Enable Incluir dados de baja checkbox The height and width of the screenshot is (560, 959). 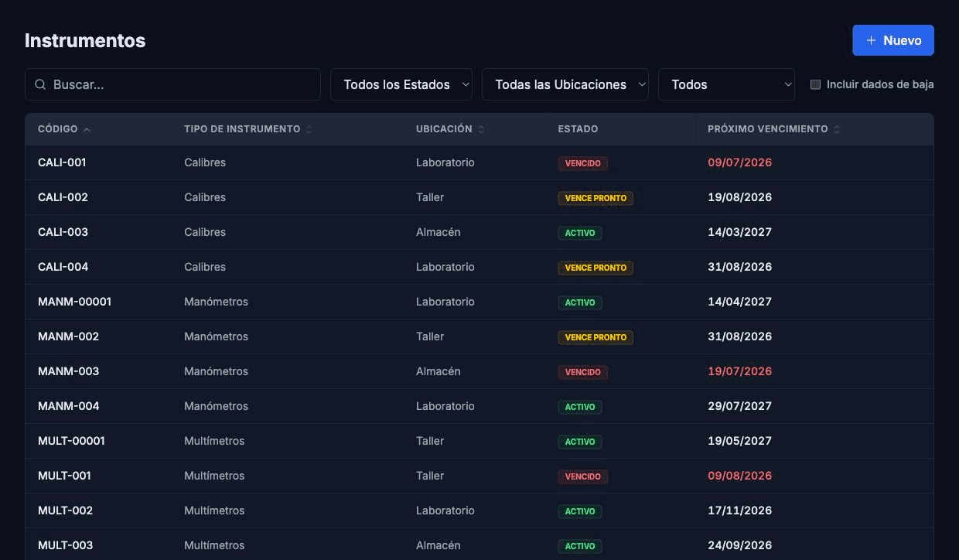(x=815, y=84)
